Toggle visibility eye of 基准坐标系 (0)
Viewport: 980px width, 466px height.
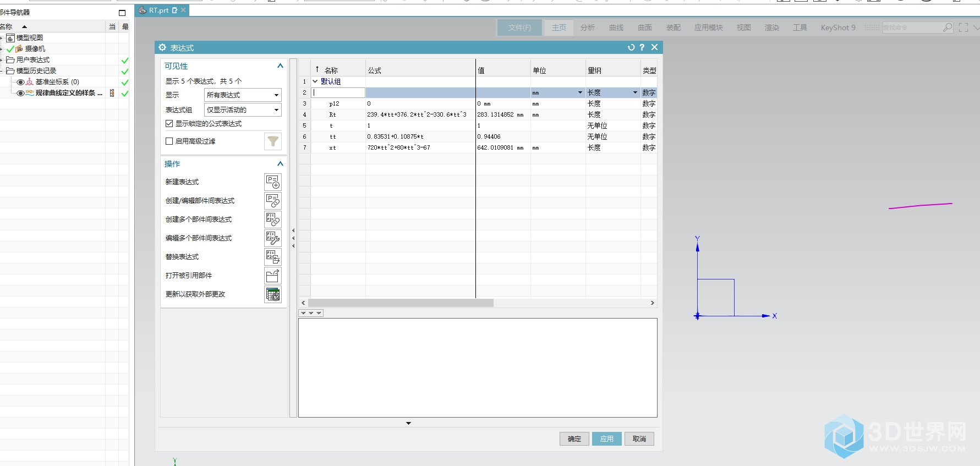click(20, 82)
